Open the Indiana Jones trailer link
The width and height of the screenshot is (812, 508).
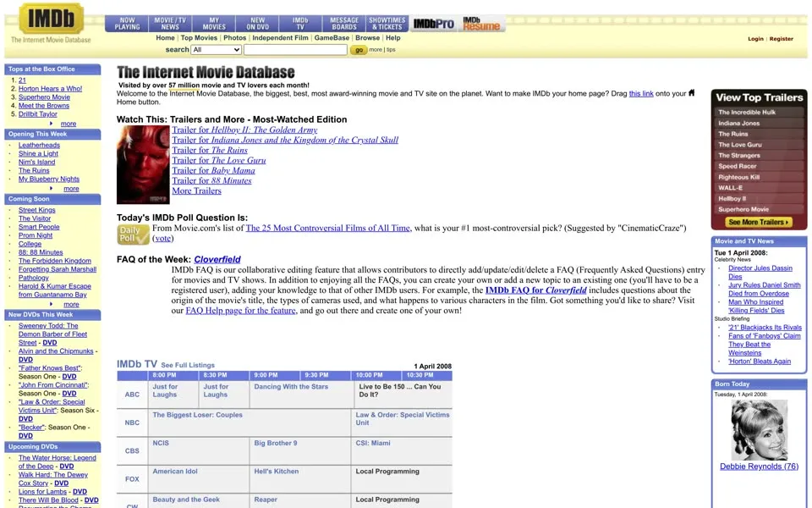pyautogui.click(x=285, y=140)
